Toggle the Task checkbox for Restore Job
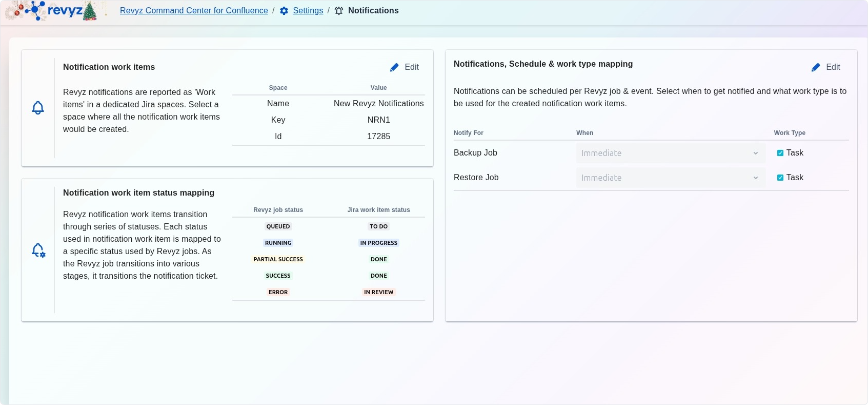The width and height of the screenshot is (868, 405). click(x=780, y=178)
